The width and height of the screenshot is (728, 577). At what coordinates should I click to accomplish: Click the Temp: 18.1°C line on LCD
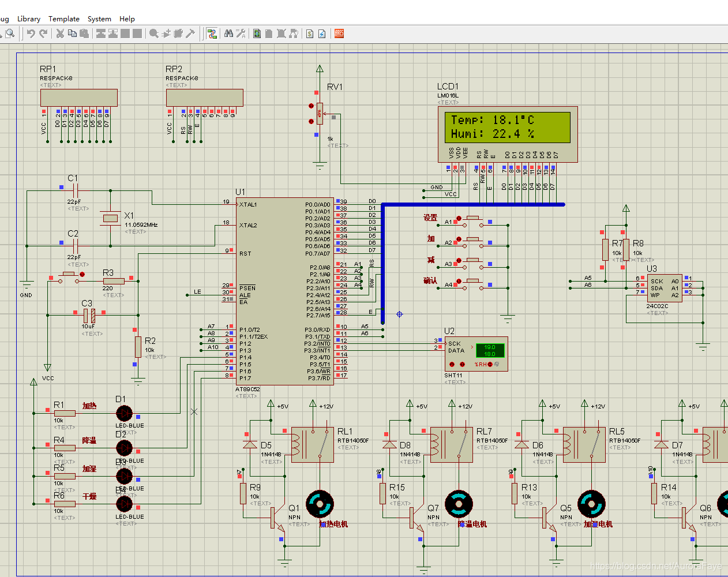[492, 120]
